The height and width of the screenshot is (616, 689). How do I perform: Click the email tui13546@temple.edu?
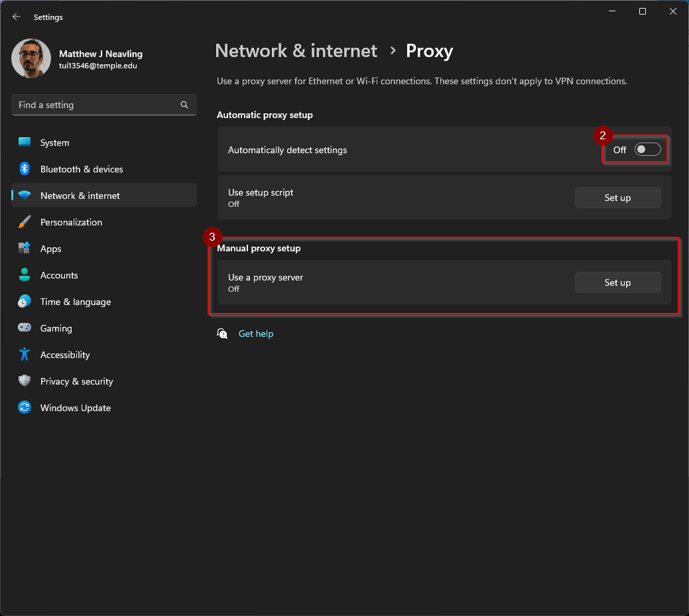point(98,66)
